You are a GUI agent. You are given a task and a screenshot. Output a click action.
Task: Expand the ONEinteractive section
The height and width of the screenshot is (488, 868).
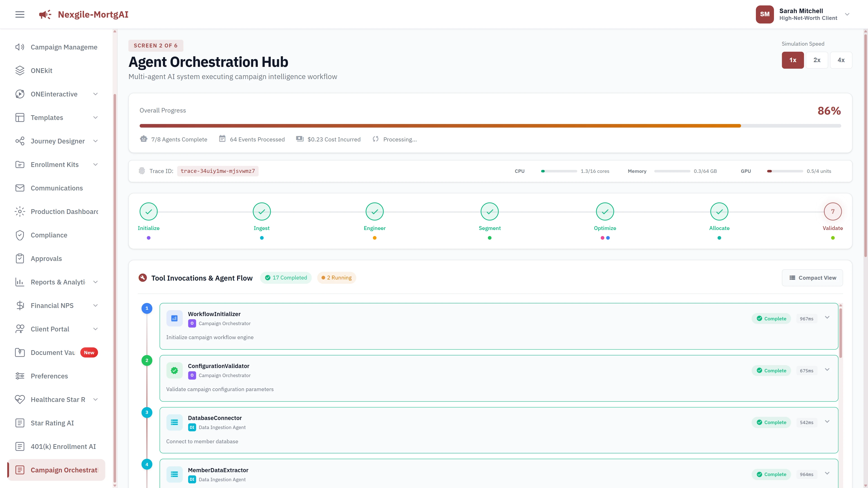tap(95, 94)
